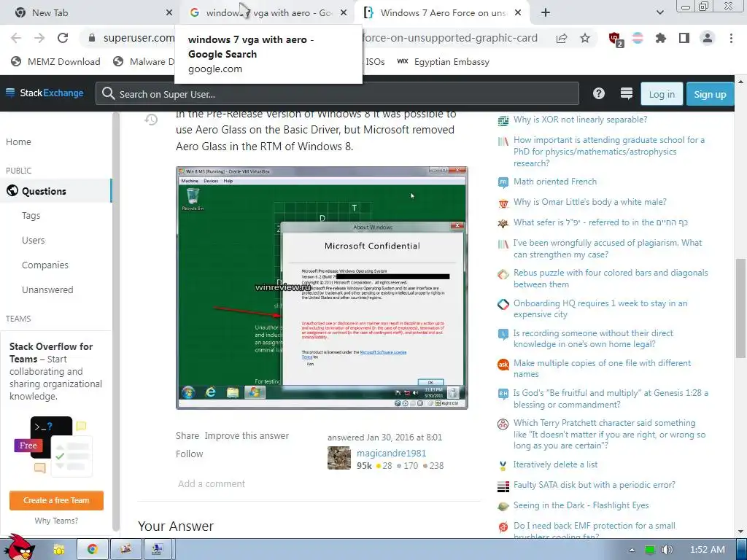Click the green network tray icon
The image size is (747, 560).
pyautogui.click(x=649, y=550)
